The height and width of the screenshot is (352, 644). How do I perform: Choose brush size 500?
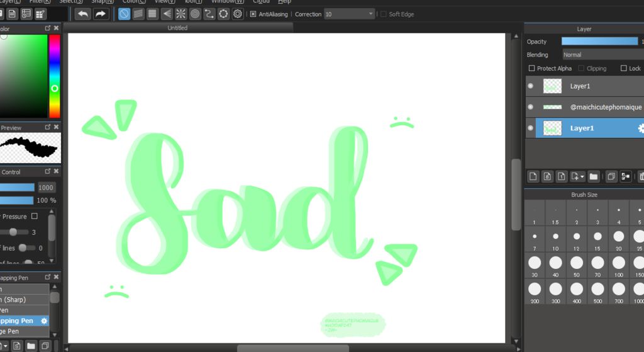point(597,293)
